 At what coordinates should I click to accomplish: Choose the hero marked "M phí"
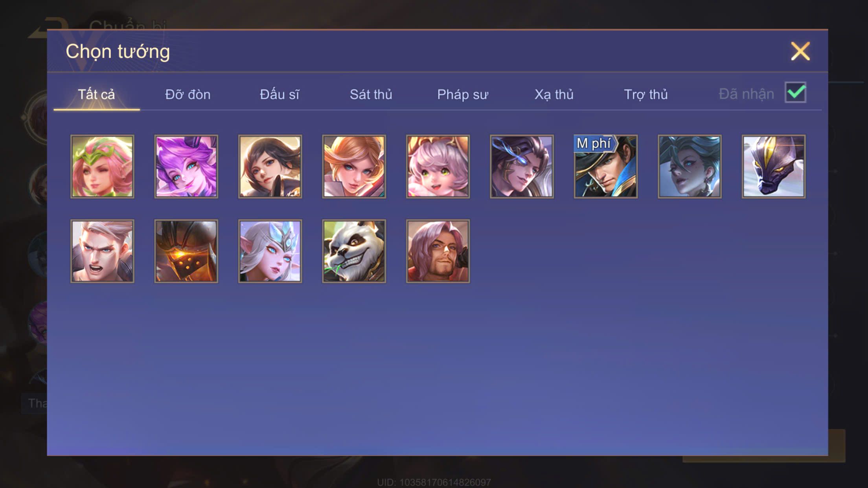(x=605, y=167)
